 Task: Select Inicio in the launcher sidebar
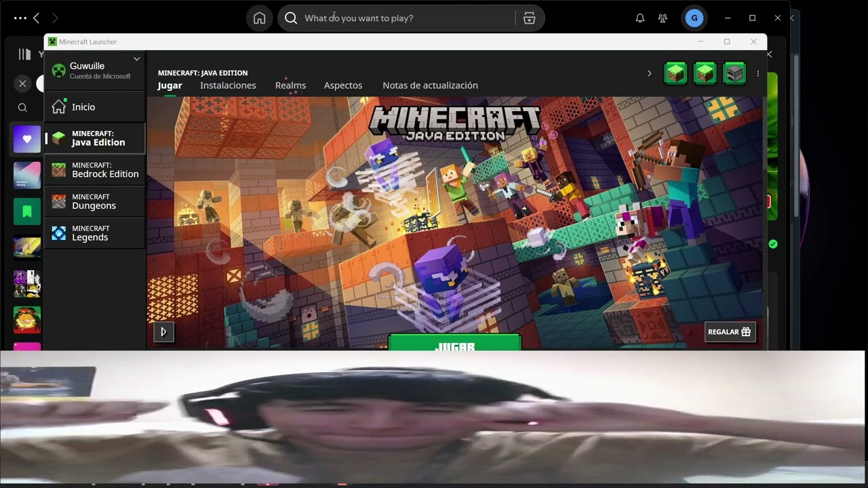click(x=95, y=106)
